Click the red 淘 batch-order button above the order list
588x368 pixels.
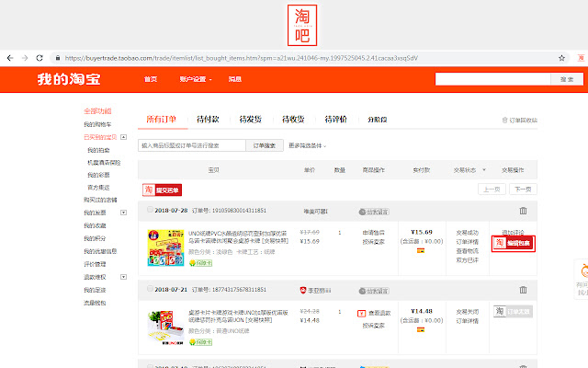162,190
